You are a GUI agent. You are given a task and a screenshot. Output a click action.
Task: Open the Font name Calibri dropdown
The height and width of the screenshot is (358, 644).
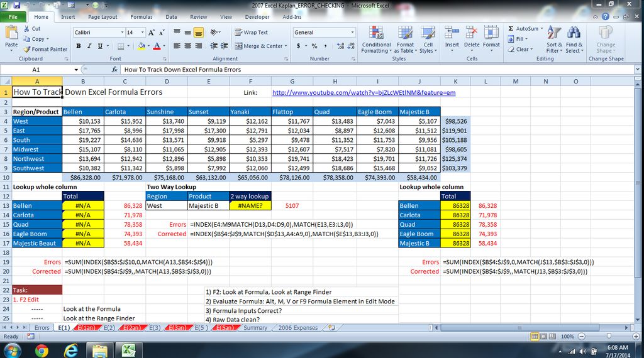pos(122,33)
